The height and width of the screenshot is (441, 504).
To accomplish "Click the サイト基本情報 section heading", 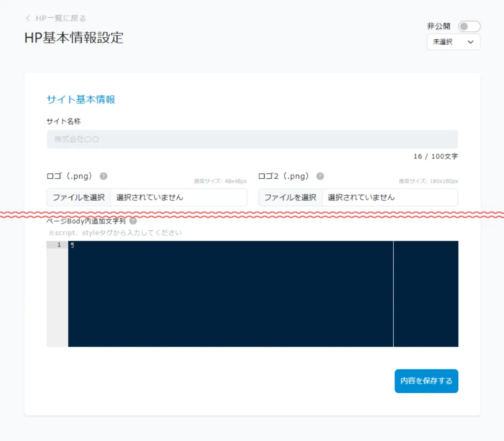I will (x=81, y=99).
